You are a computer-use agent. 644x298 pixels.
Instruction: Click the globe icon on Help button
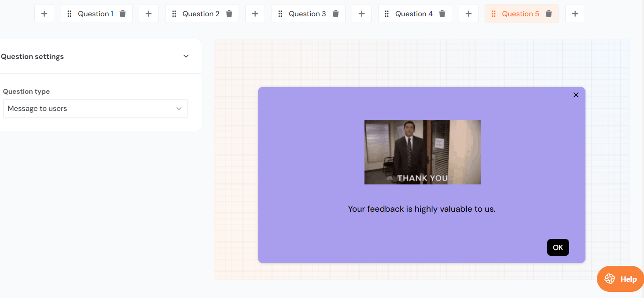point(610,279)
